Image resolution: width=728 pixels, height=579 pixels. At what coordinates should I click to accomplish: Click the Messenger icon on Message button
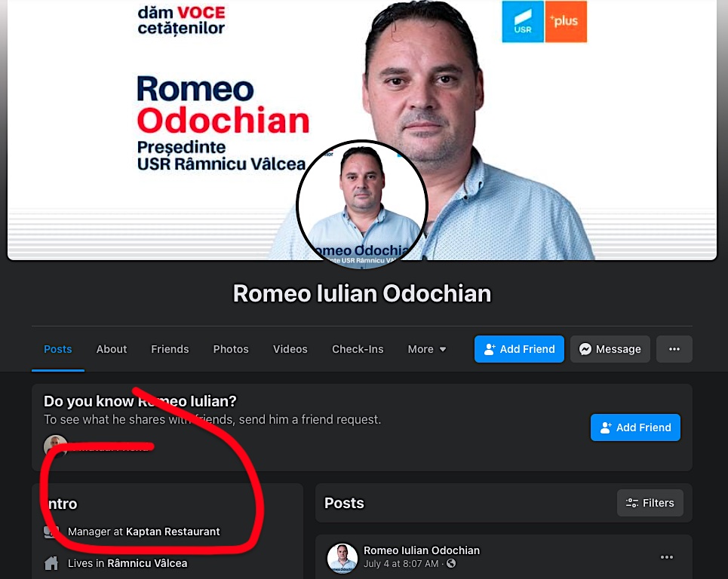(585, 349)
